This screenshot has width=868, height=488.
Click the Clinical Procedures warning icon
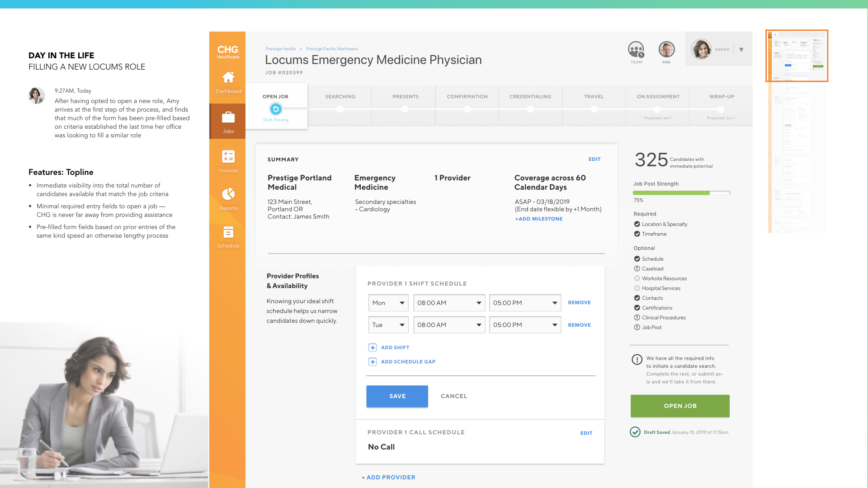[x=637, y=318]
